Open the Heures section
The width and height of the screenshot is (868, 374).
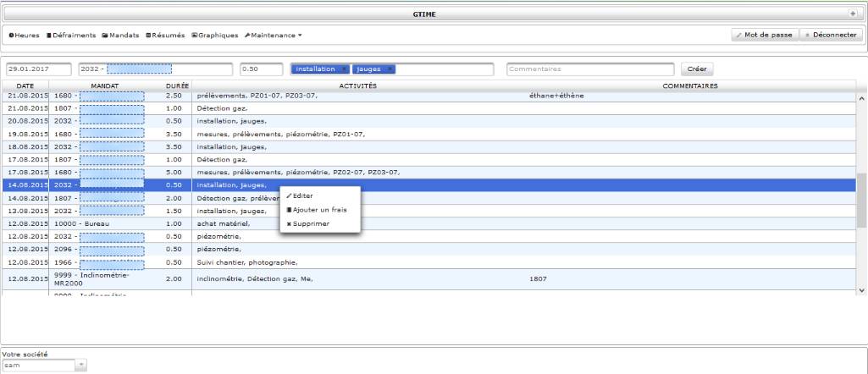[x=24, y=35]
